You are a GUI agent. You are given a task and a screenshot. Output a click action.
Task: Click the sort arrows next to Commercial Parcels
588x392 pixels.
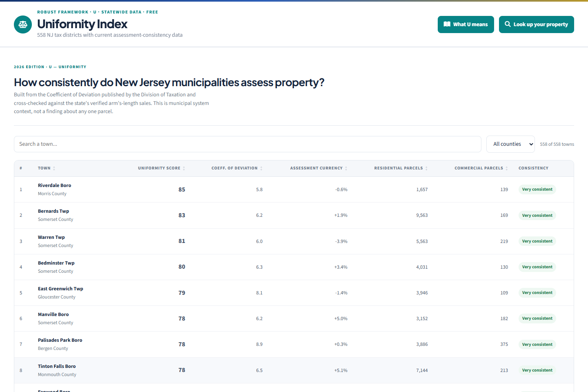pyautogui.click(x=507, y=168)
